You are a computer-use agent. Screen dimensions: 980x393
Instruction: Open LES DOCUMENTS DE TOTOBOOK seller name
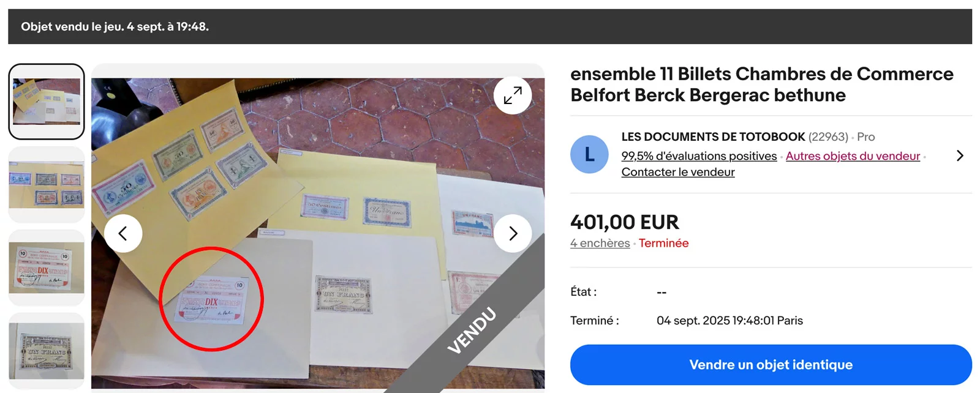713,137
